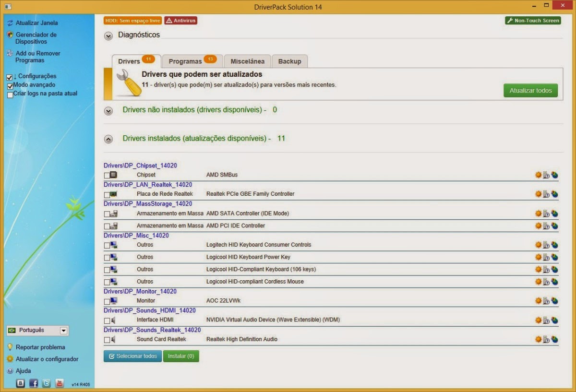Image resolution: width=576 pixels, height=392 pixels.
Task: Switch to the Programas tab
Action: (192, 61)
